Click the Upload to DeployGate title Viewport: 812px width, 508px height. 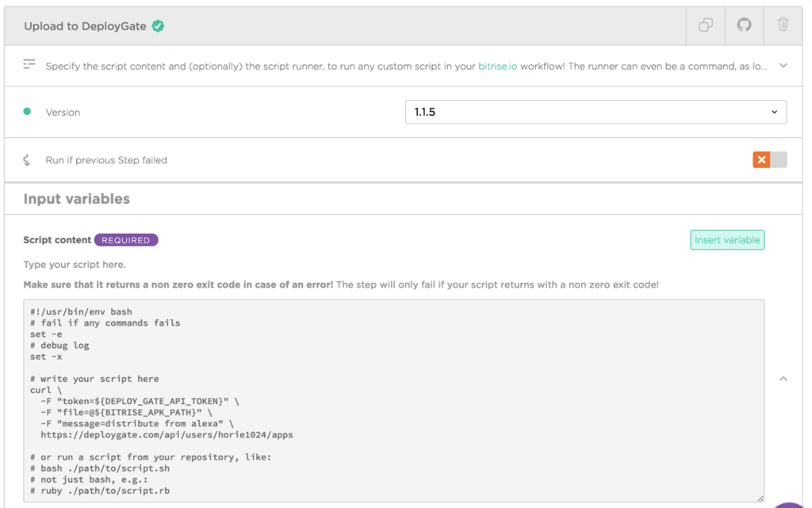85,26
